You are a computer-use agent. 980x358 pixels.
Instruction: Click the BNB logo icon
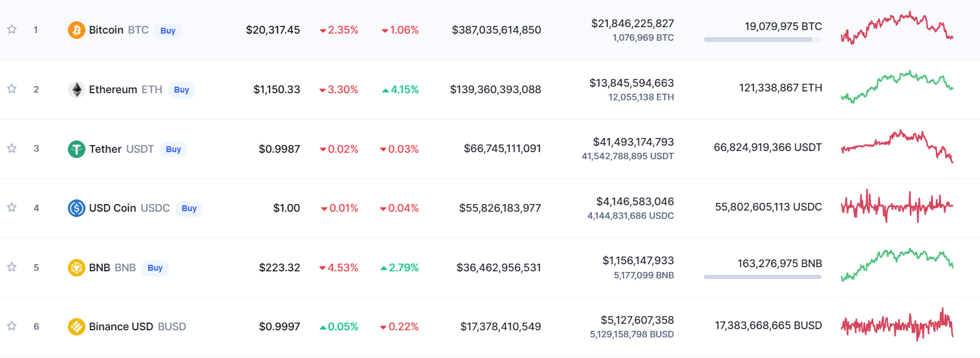pos(76,267)
